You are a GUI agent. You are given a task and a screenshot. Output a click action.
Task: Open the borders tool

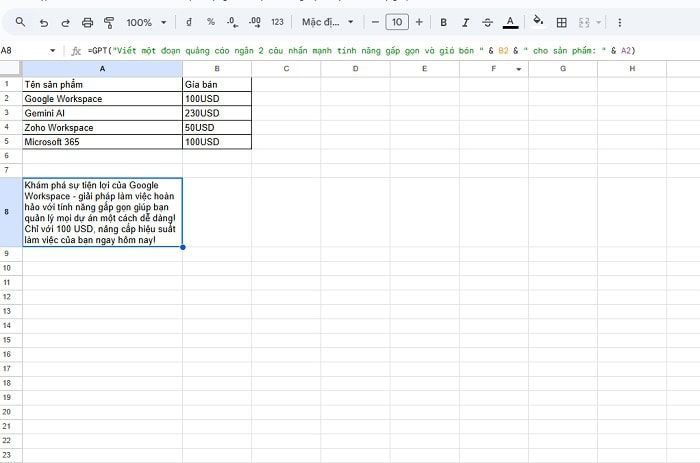pyautogui.click(x=561, y=22)
